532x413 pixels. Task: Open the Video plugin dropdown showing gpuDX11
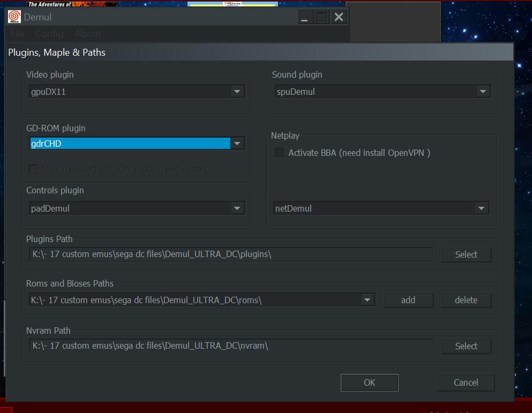pos(137,92)
